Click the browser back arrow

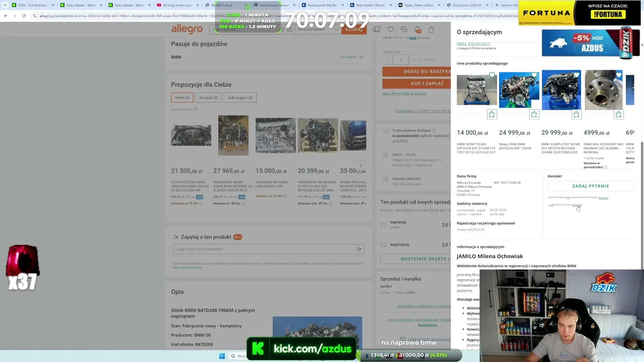point(6,16)
